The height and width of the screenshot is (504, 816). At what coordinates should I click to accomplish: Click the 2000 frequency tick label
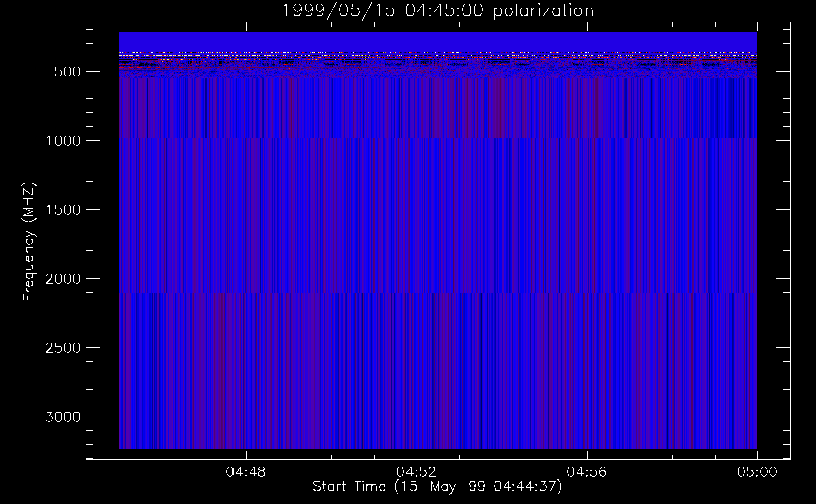point(63,279)
